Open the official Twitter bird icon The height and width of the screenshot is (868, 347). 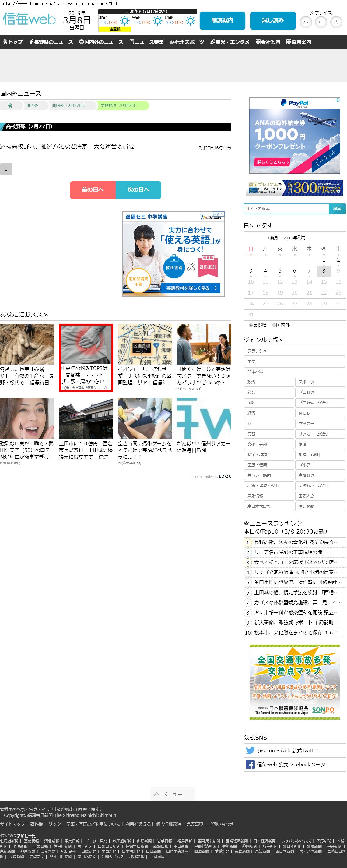pos(250,750)
